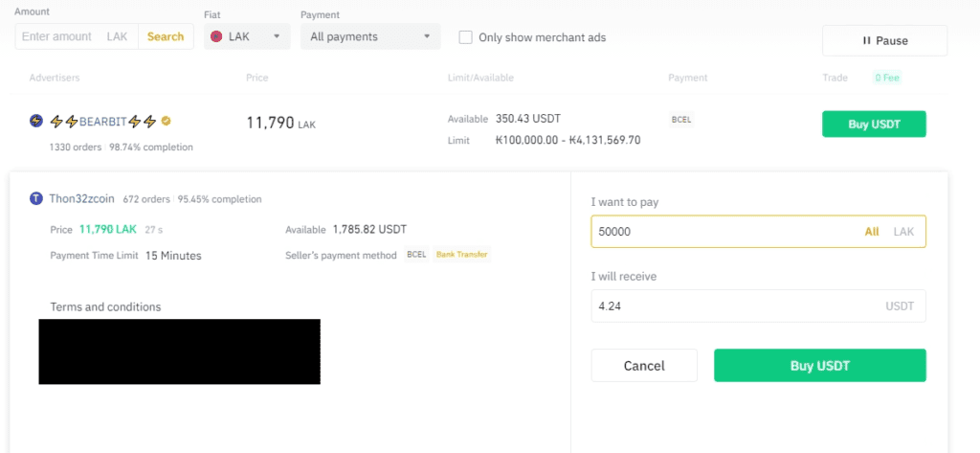This screenshot has height=453, width=980.
Task: Click the 672 orders text
Action: 146,199
